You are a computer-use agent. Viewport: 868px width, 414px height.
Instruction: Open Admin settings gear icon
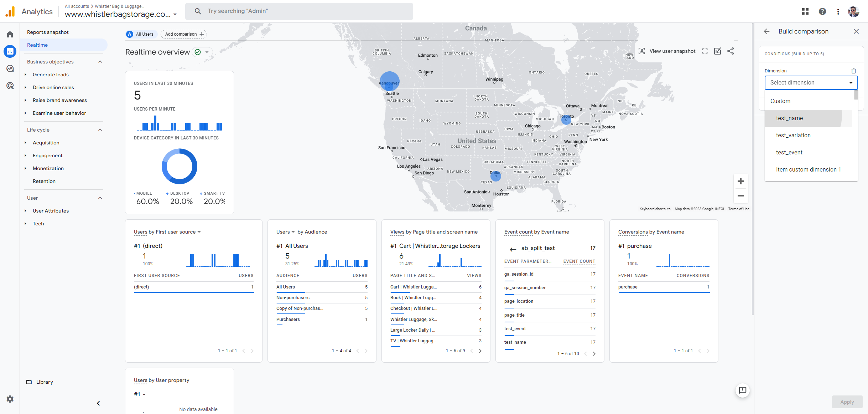point(10,399)
